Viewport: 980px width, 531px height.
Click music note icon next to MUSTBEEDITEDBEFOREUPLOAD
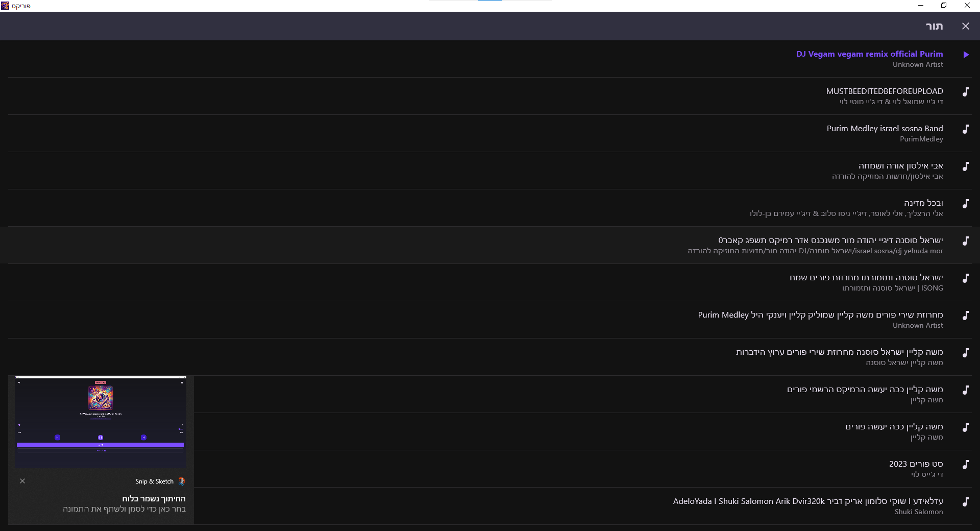[966, 92]
